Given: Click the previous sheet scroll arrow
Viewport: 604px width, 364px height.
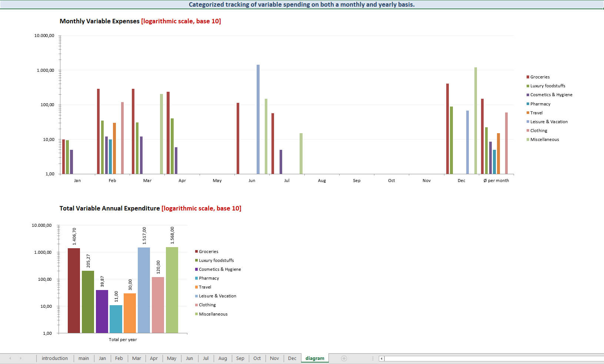Looking at the screenshot, I should click(10, 358).
